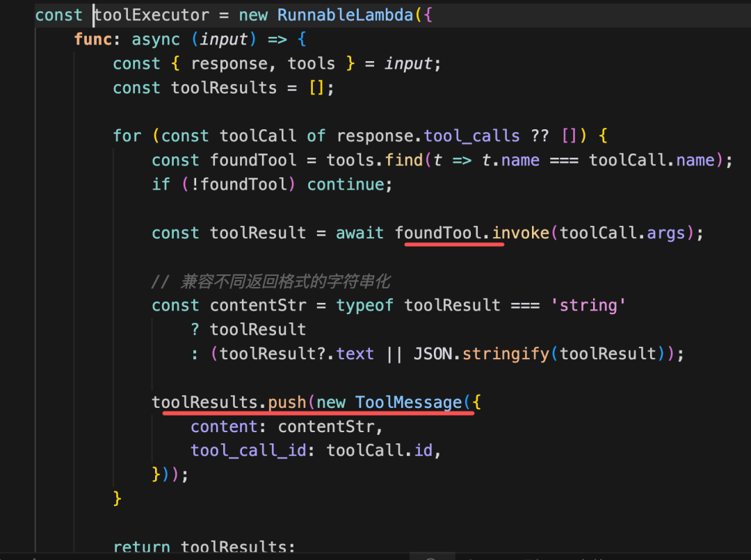Click the push method on toolResults
Screen dimensions: 751x560
287,402
